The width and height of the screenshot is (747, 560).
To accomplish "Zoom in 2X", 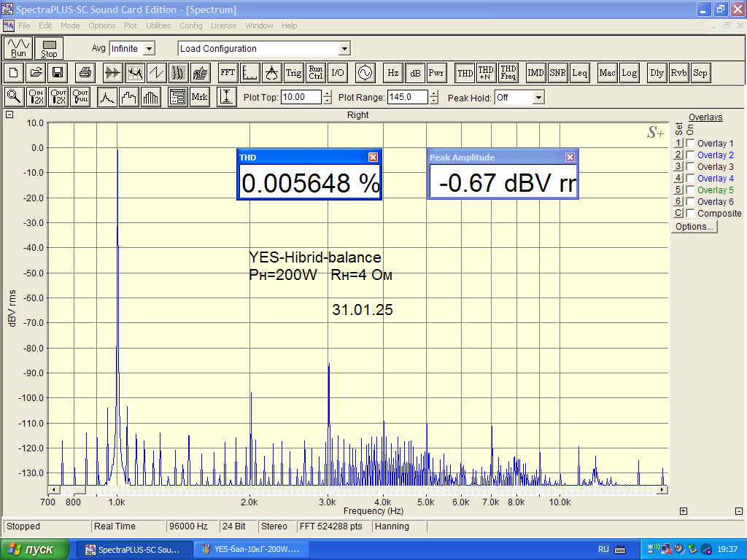I will 36,97.
